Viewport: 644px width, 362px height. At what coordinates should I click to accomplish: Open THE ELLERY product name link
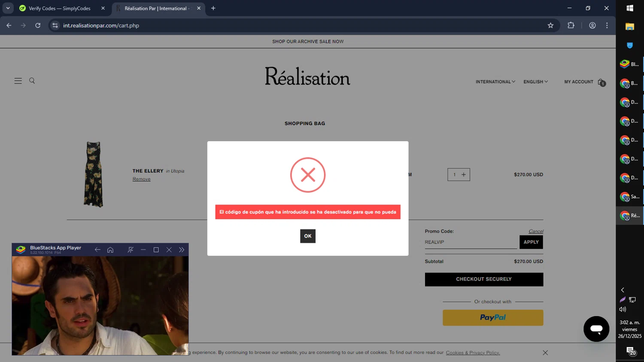point(148,171)
